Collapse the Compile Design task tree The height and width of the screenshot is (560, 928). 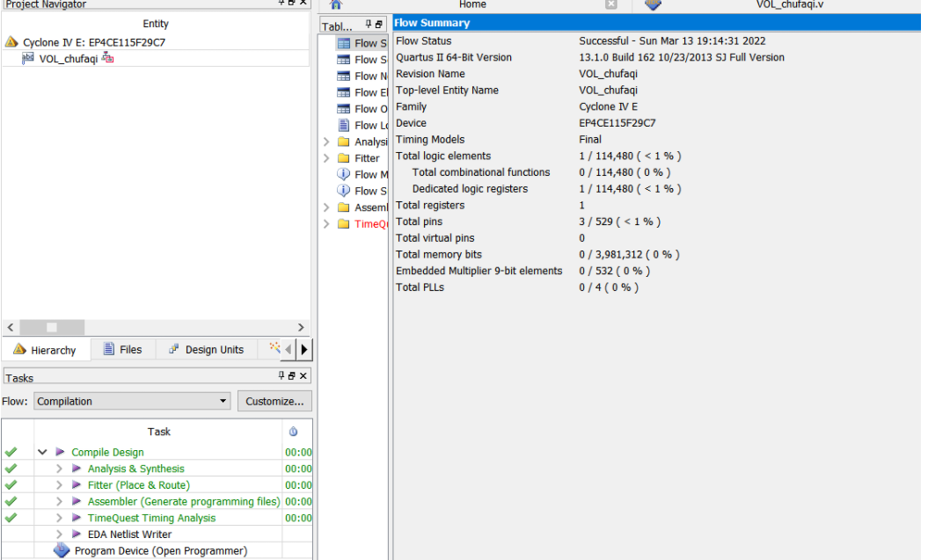(x=42, y=452)
